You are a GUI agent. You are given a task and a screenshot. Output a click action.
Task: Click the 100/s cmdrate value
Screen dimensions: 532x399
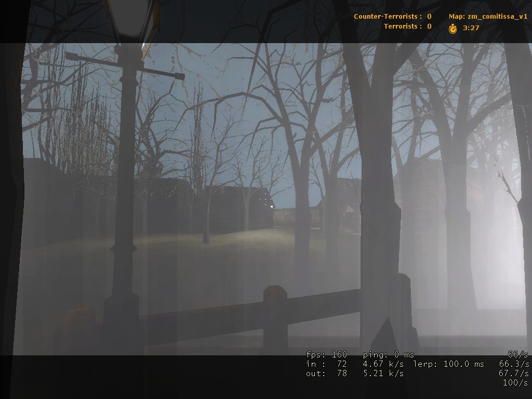pyautogui.click(x=515, y=383)
